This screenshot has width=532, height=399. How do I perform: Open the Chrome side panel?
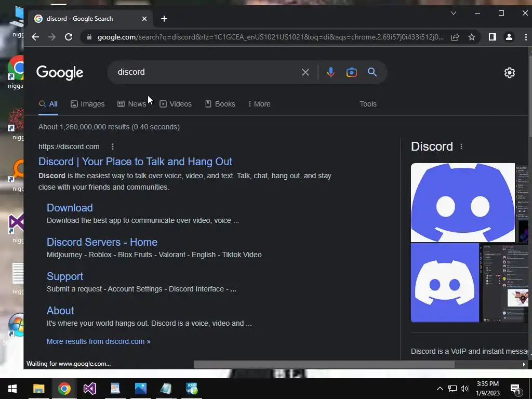pos(493,37)
